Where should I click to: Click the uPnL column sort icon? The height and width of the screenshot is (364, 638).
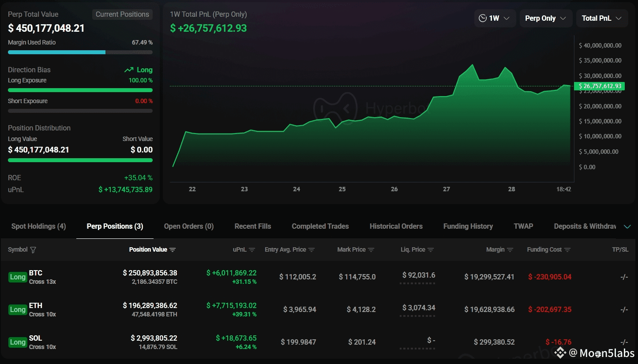click(252, 250)
